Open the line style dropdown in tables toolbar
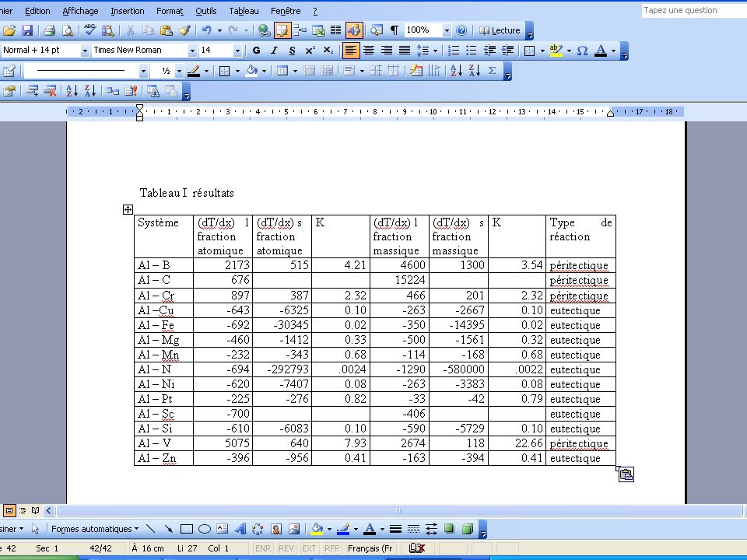The image size is (747, 560). 143,71
